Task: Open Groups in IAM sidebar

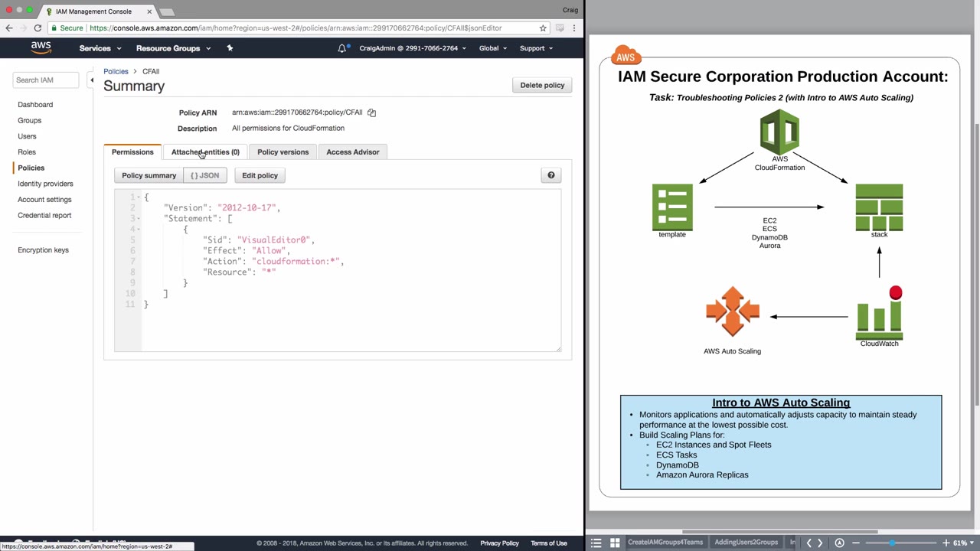Action: point(30,120)
